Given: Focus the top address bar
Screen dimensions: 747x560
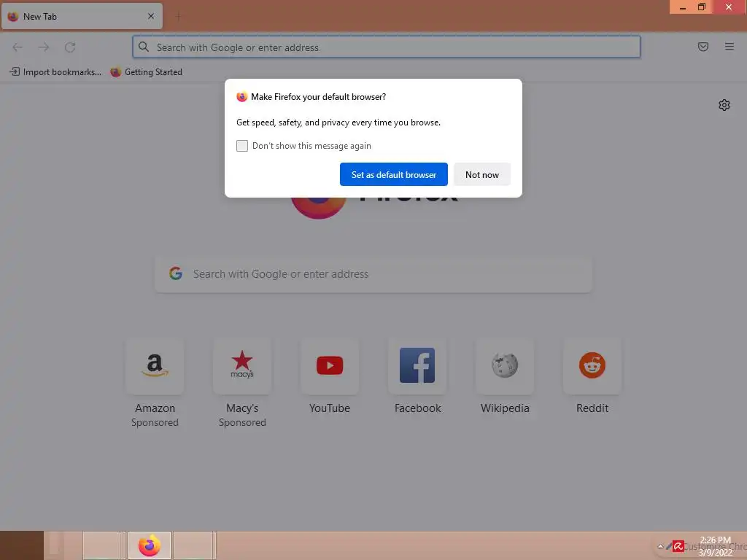Looking at the screenshot, I should click(387, 47).
